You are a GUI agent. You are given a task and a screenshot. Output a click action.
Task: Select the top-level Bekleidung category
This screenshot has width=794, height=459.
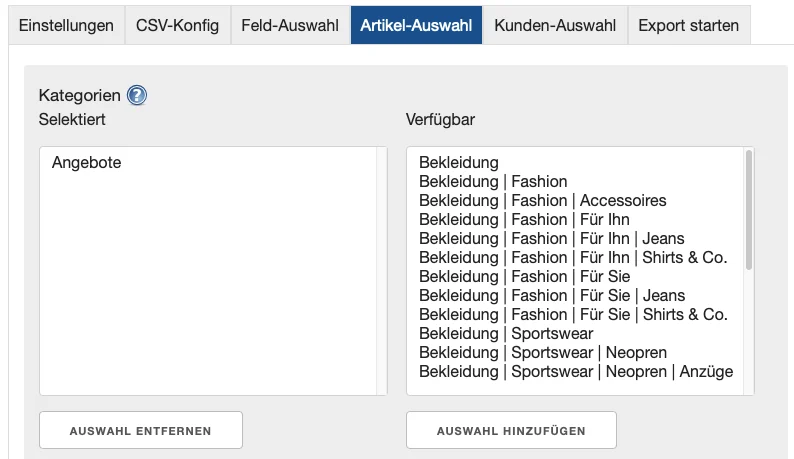pos(459,162)
